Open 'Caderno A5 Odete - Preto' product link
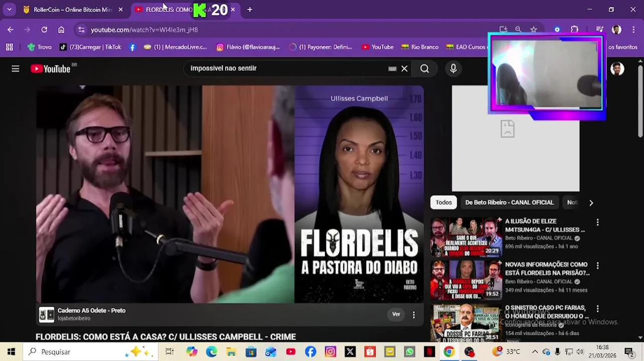 pyautogui.click(x=91, y=311)
